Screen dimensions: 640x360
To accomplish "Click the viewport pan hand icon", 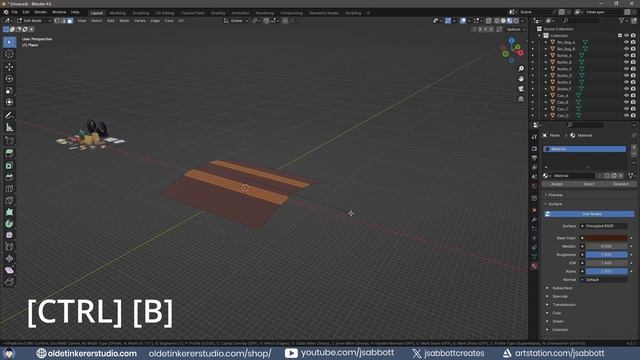I will 521,79.
